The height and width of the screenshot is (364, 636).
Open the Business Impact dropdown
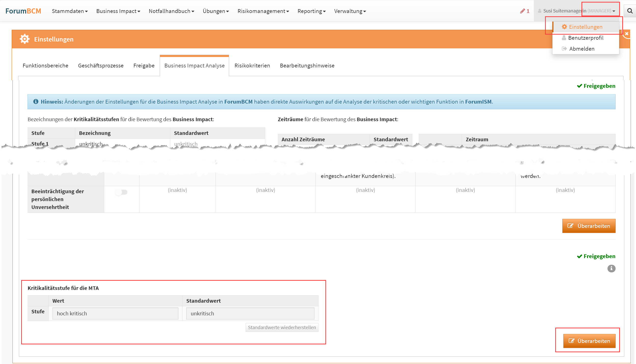(118, 11)
